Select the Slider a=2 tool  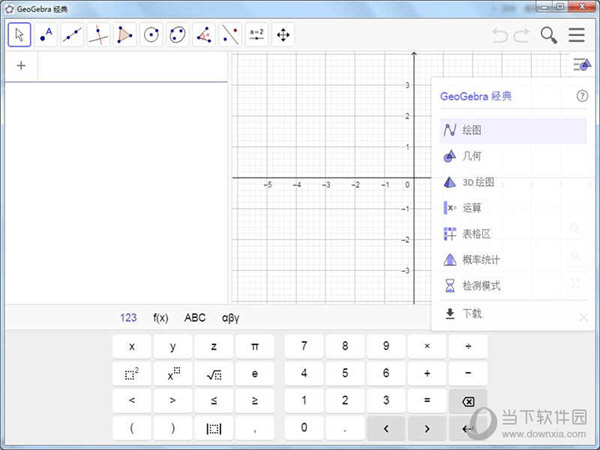(x=256, y=35)
